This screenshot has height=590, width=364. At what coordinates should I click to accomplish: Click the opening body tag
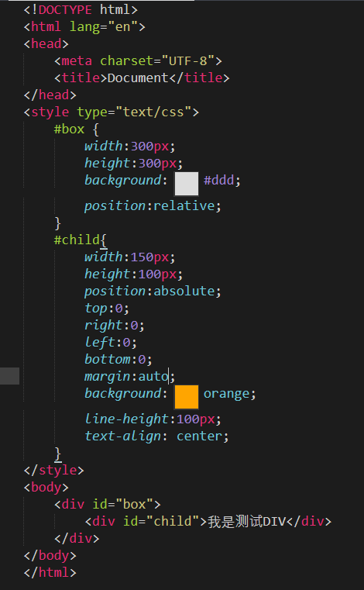pyautogui.click(x=46, y=488)
